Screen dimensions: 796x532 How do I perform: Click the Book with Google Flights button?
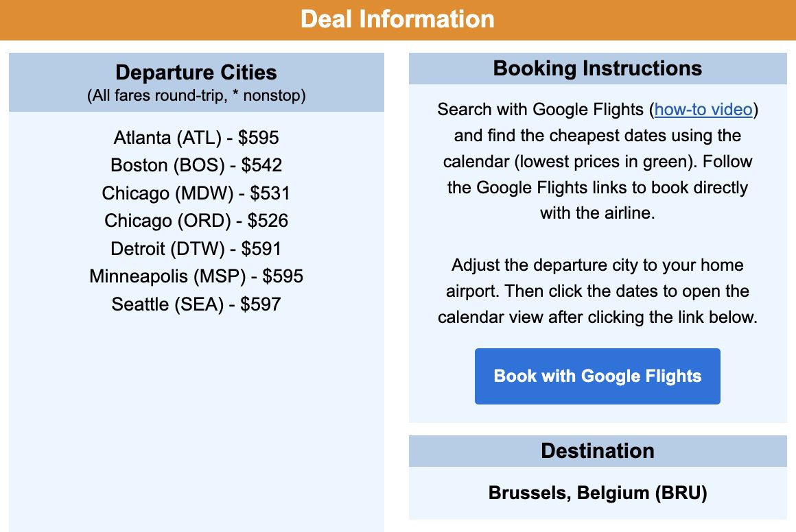coord(597,376)
